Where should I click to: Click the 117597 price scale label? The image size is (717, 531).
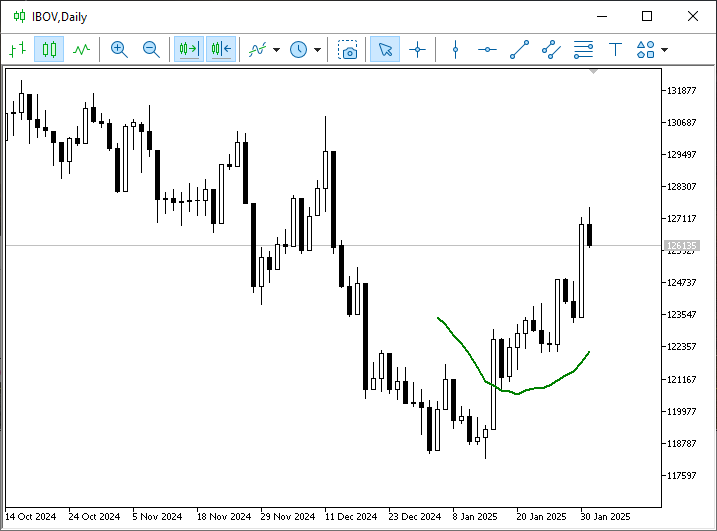coord(681,476)
